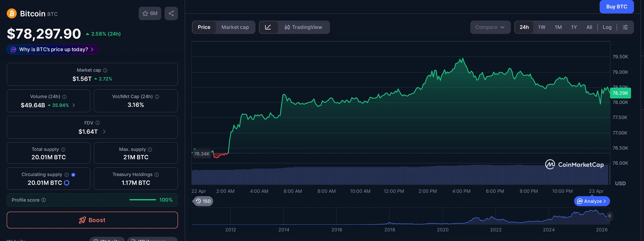Viewport: 644px width, 241px height.
Task: Click the 21M BTC max supply value
Action: click(136, 157)
